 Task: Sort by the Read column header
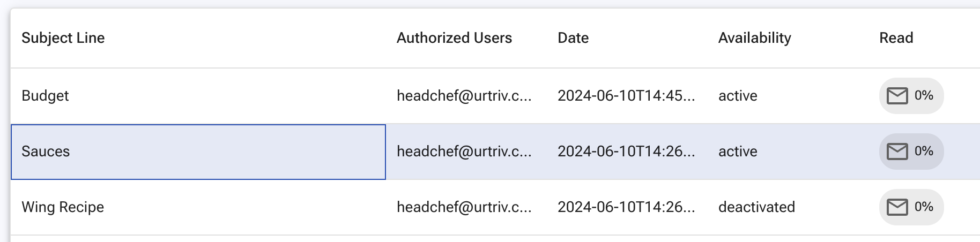coord(896,38)
